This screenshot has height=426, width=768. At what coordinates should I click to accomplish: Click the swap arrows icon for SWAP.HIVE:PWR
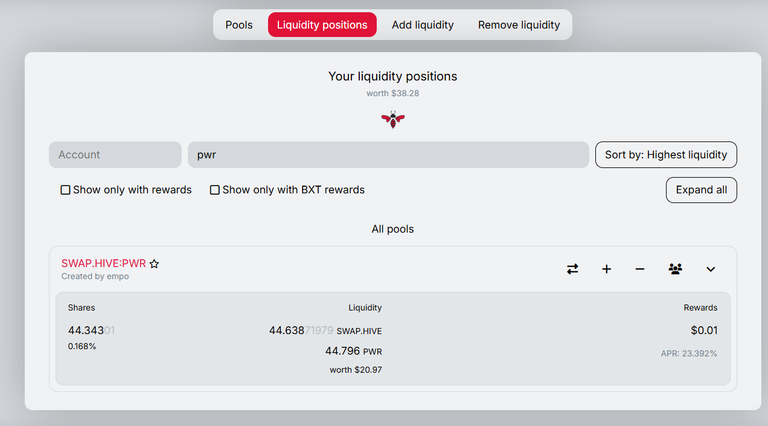point(572,269)
